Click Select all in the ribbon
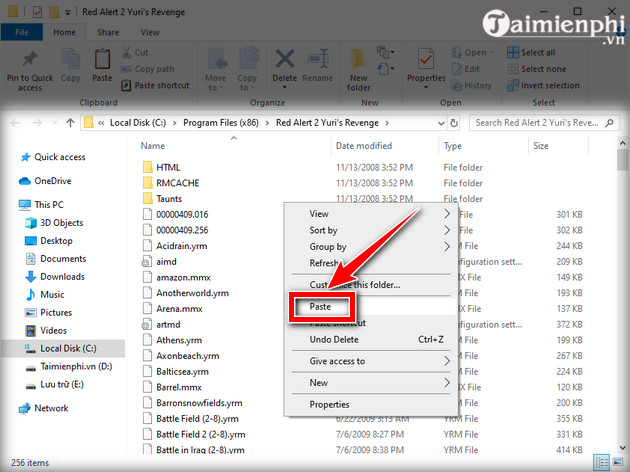Screen dimensions: 630x472 [x=531, y=53]
